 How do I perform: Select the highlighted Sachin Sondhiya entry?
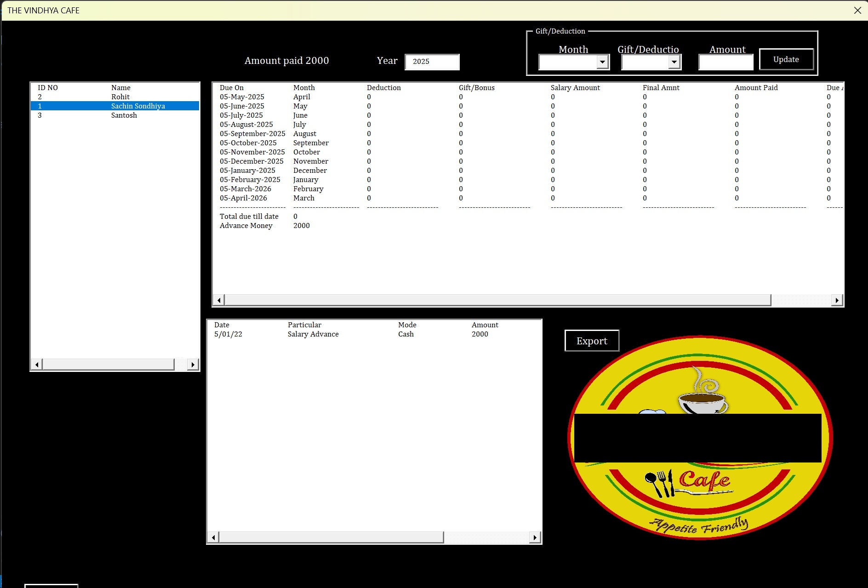pos(138,106)
